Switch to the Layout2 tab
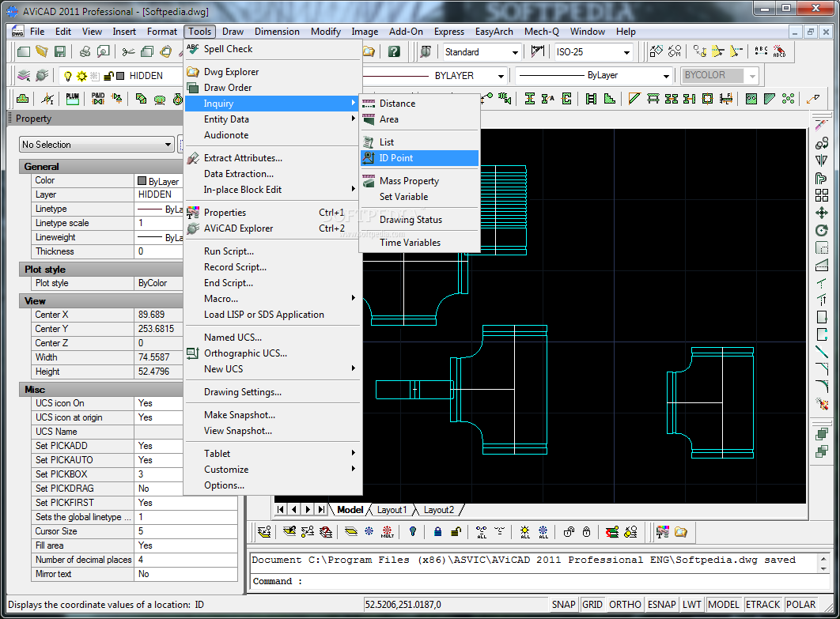The height and width of the screenshot is (619, 840). tap(439, 510)
